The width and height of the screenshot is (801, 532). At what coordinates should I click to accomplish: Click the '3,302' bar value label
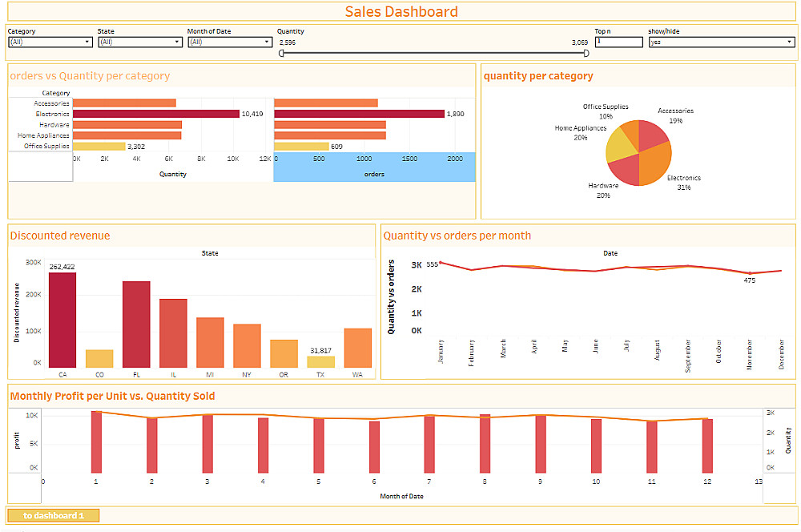click(x=136, y=147)
